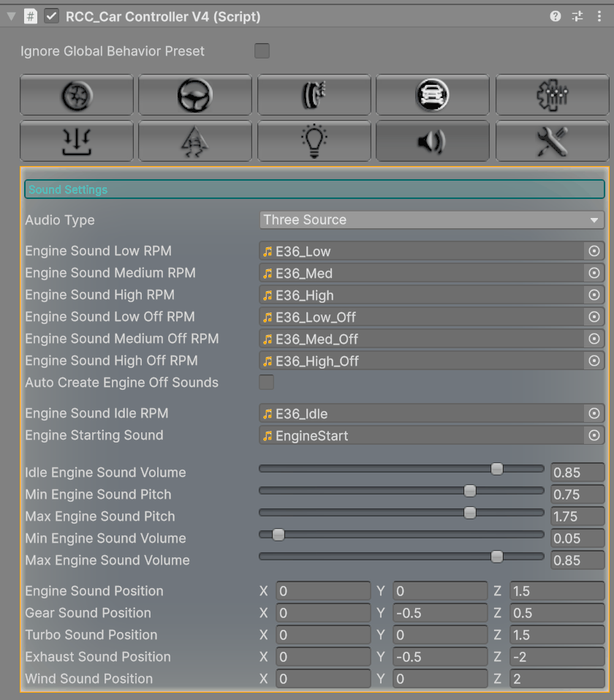Edit Engine Sound Position X field
Image resolution: width=614 pixels, height=700 pixels.
[x=323, y=590]
